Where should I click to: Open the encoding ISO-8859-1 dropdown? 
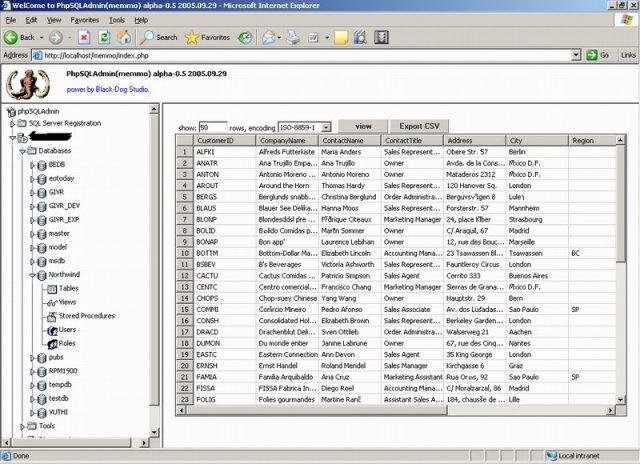click(x=326, y=128)
